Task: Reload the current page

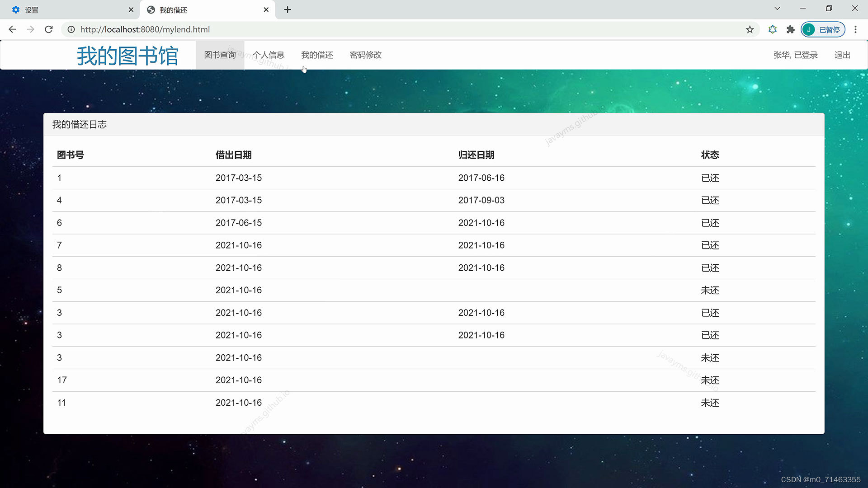Action: pyautogui.click(x=49, y=29)
